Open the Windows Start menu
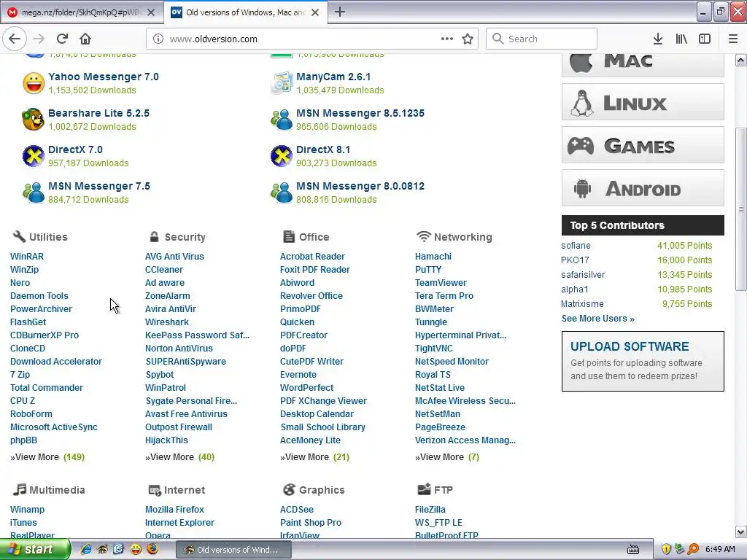The width and height of the screenshot is (747, 560). 34,550
